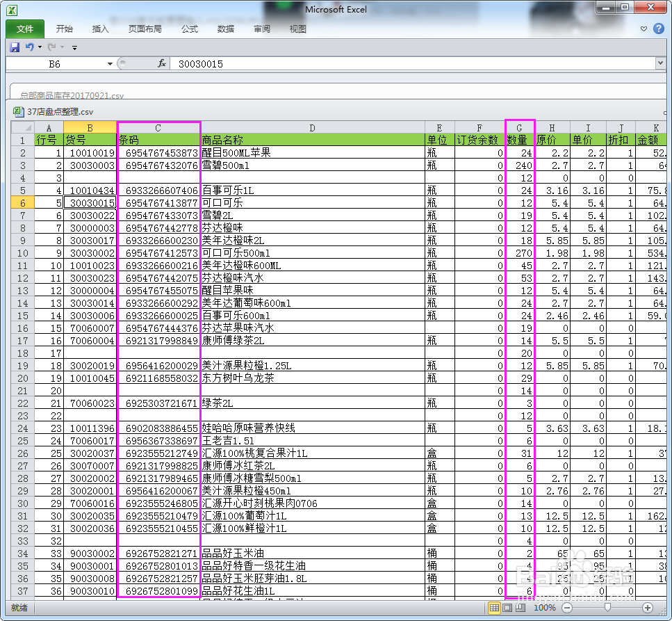Click cell with 康师傅绿茶2L
The height and width of the screenshot is (621, 672).
(313, 341)
